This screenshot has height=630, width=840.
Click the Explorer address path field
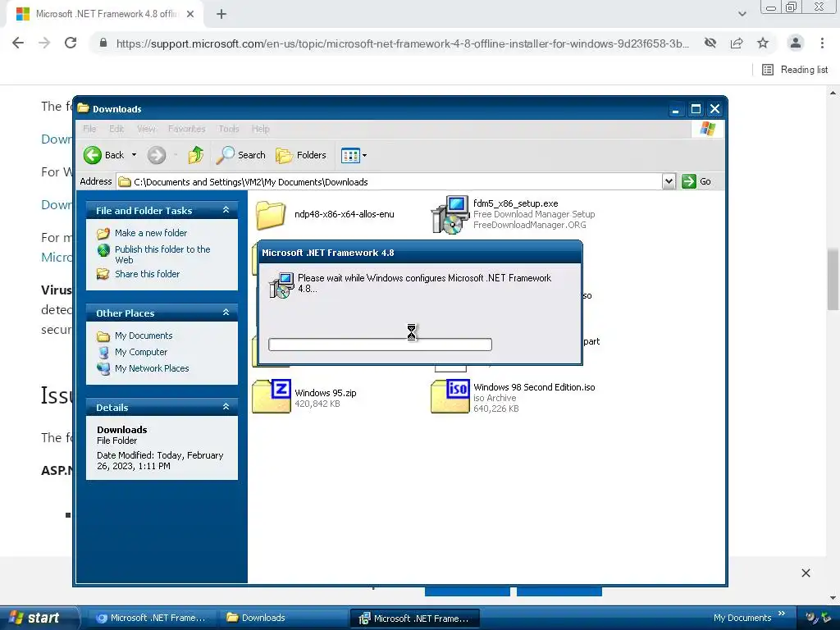tap(390, 181)
